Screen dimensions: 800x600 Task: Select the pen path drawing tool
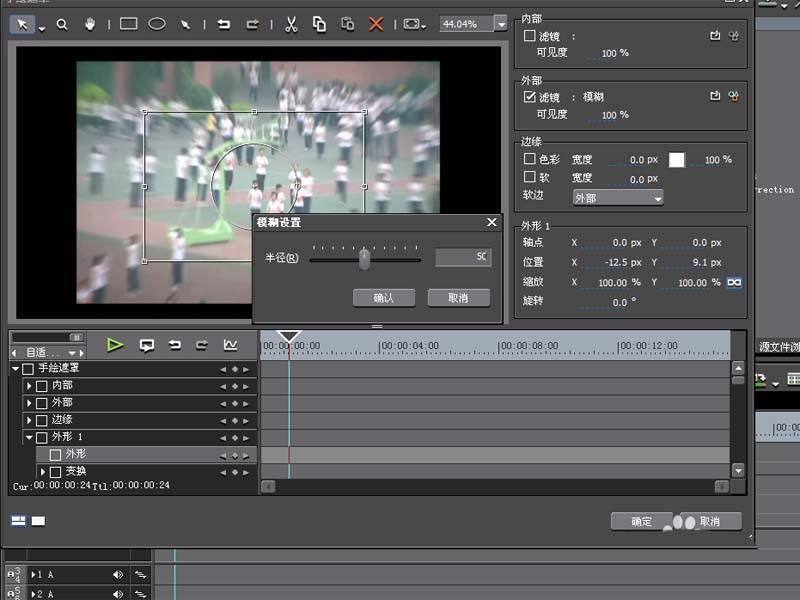[185, 24]
